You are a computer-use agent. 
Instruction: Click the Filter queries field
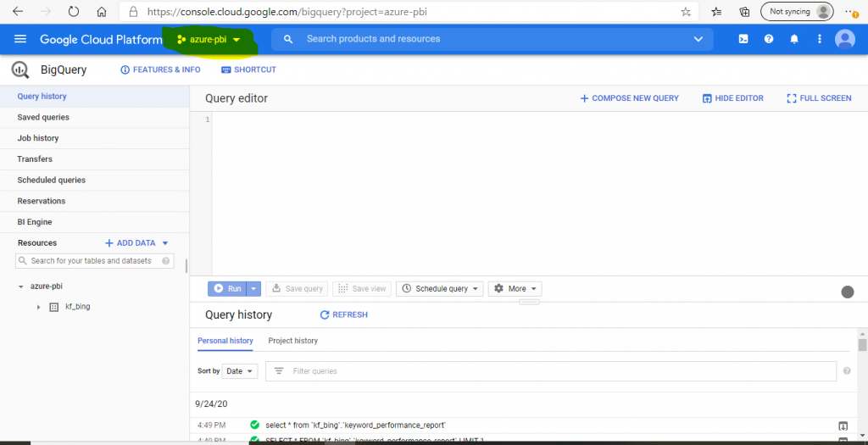(551, 371)
